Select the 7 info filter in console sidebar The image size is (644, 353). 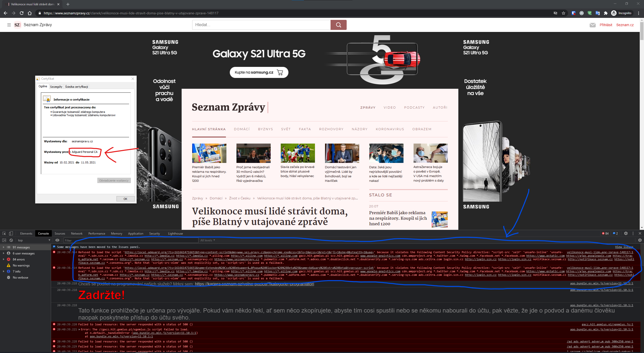click(x=17, y=271)
